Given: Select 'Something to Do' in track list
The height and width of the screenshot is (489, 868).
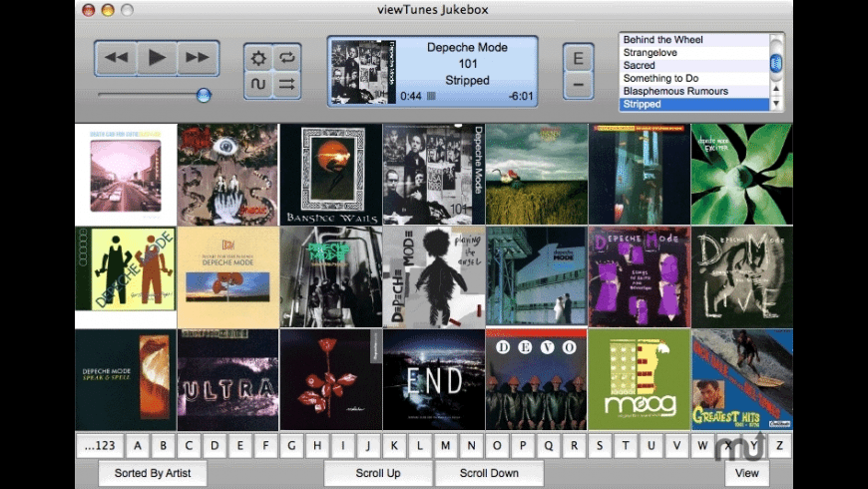Looking at the screenshot, I should [694, 78].
